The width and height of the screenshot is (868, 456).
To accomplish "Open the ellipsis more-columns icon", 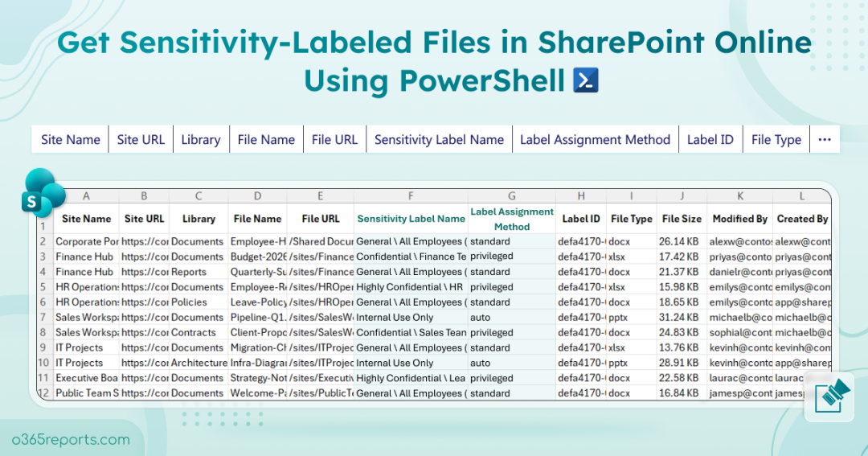I will pos(824,139).
